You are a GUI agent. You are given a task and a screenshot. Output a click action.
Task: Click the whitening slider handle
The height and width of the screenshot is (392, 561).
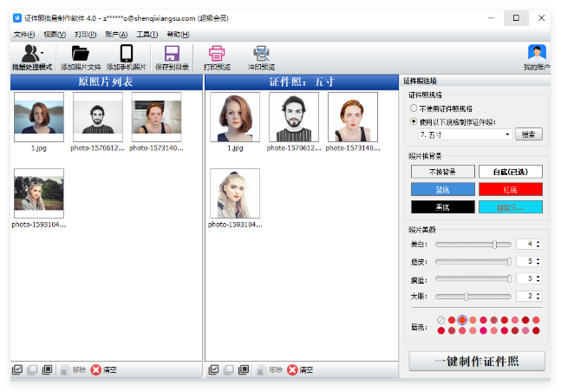pyautogui.click(x=494, y=245)
